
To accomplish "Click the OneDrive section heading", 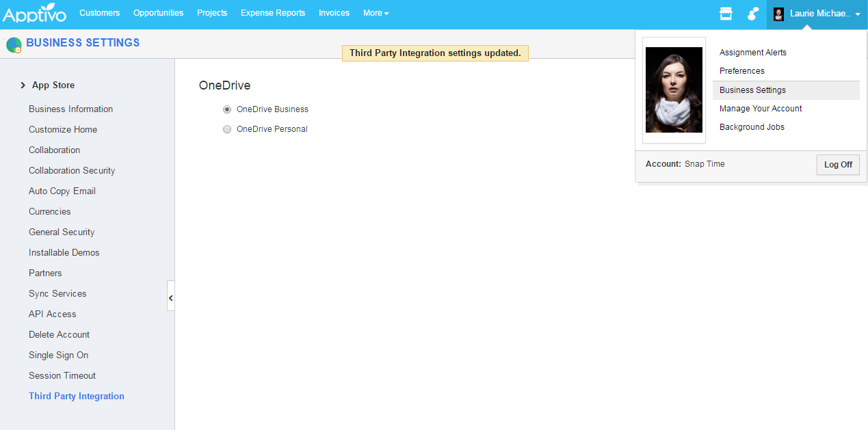I will coord(224,86).
